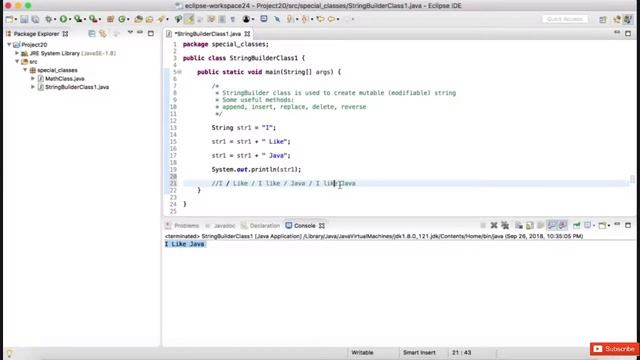Open the Package Explorer View Menu arrow
640x360 pixels.
pyautogui.click(x=130, y=33)
